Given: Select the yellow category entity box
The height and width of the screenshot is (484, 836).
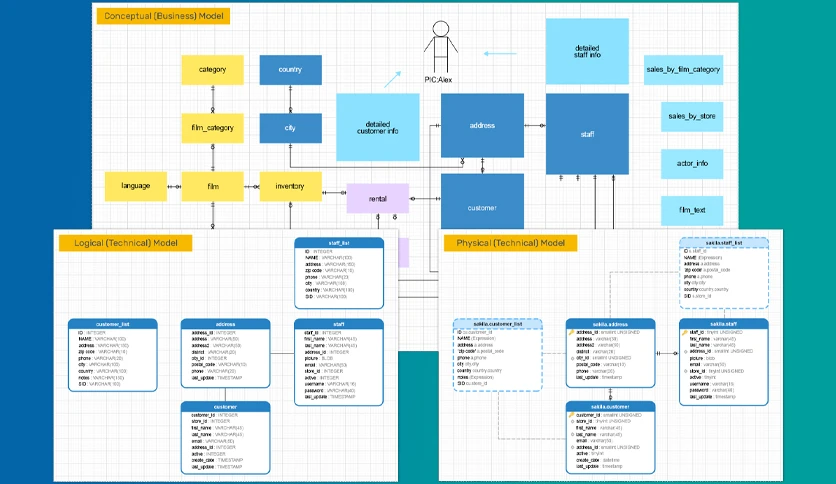Looking at the screenshot, I should pos(212,70).
